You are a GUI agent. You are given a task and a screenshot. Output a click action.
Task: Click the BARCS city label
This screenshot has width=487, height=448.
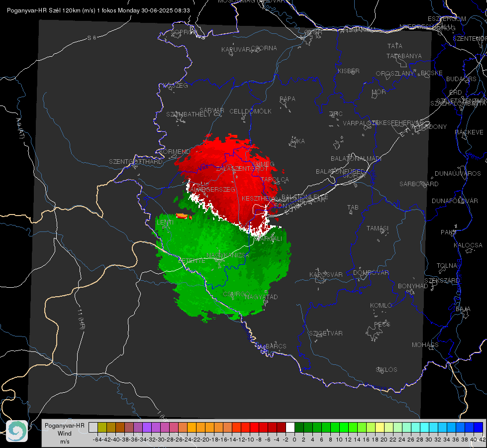pyautogui.click(x=276, y=346)
